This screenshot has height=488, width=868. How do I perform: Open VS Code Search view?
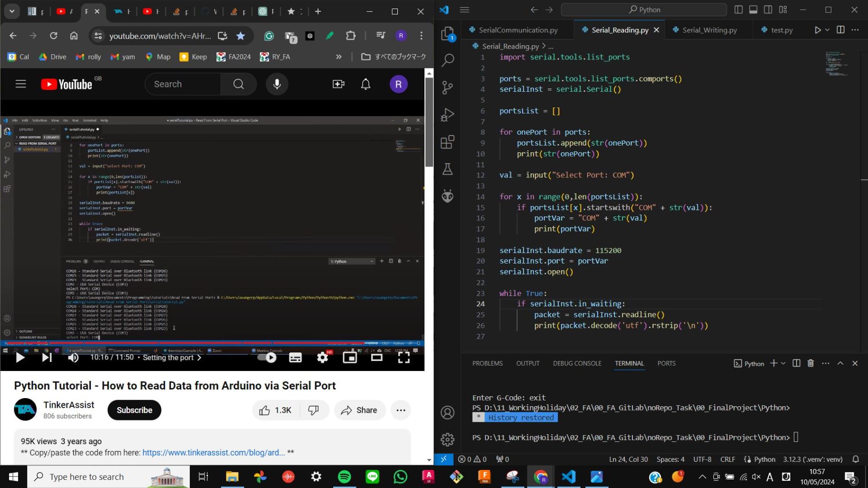tap(448, 60)
